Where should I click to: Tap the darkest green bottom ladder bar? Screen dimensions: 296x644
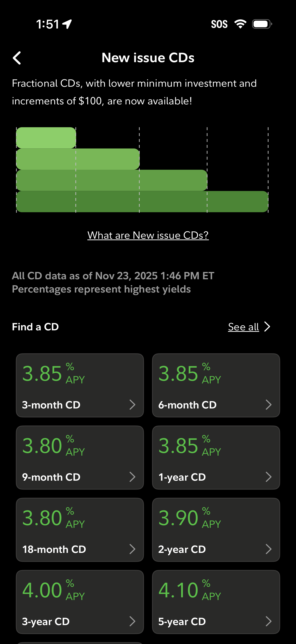click(142, 202)
